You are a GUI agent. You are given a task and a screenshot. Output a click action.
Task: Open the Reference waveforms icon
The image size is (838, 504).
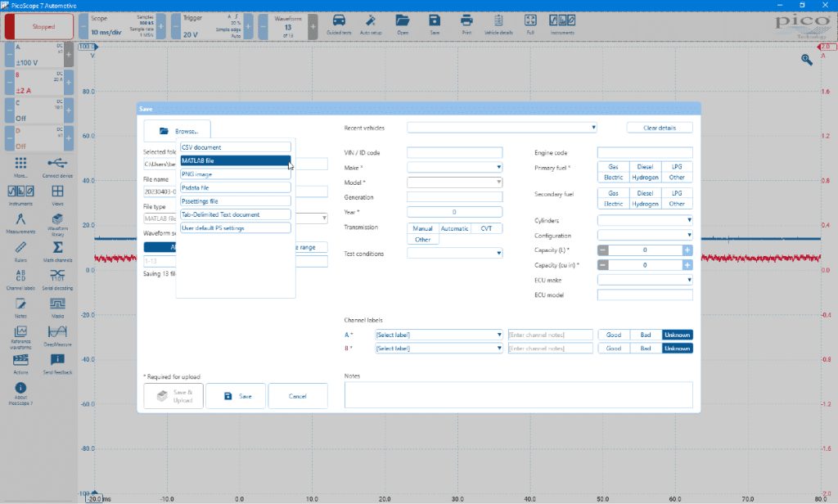[x=20, y=332]
